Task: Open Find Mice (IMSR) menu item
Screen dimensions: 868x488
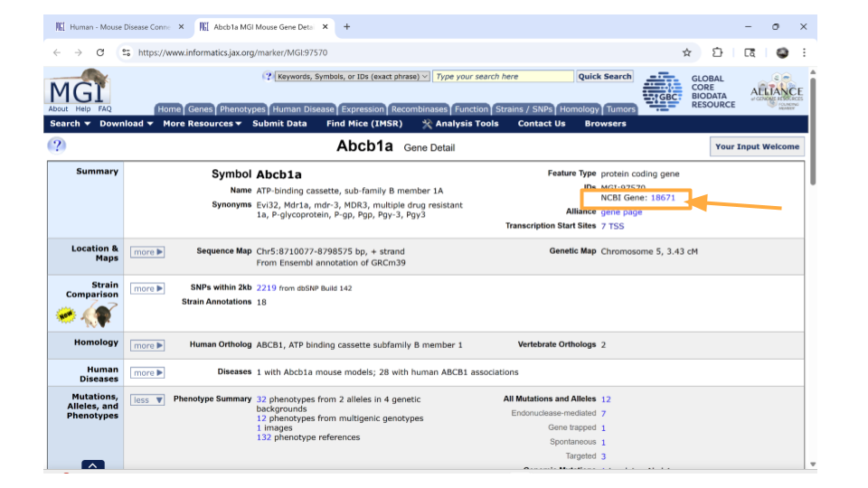Action: (x=364, y=124)
